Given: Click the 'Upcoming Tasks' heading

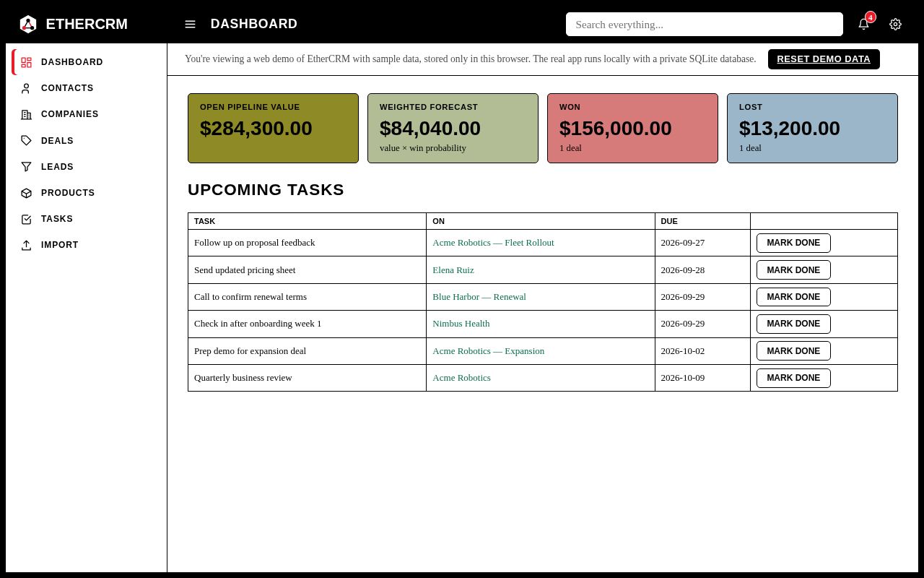Looking at the screenshot, I should point(266,190).
